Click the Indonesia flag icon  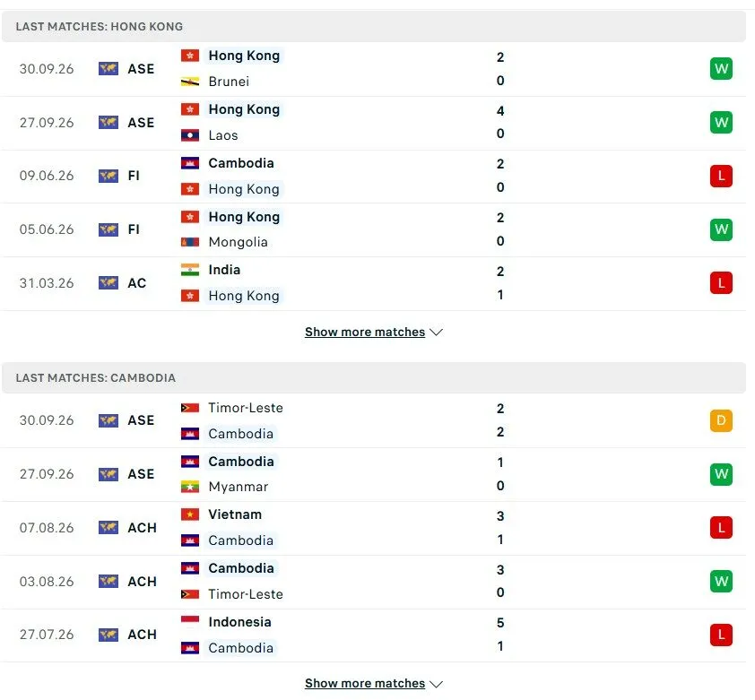pyautogui.click(x=190, y=621)
